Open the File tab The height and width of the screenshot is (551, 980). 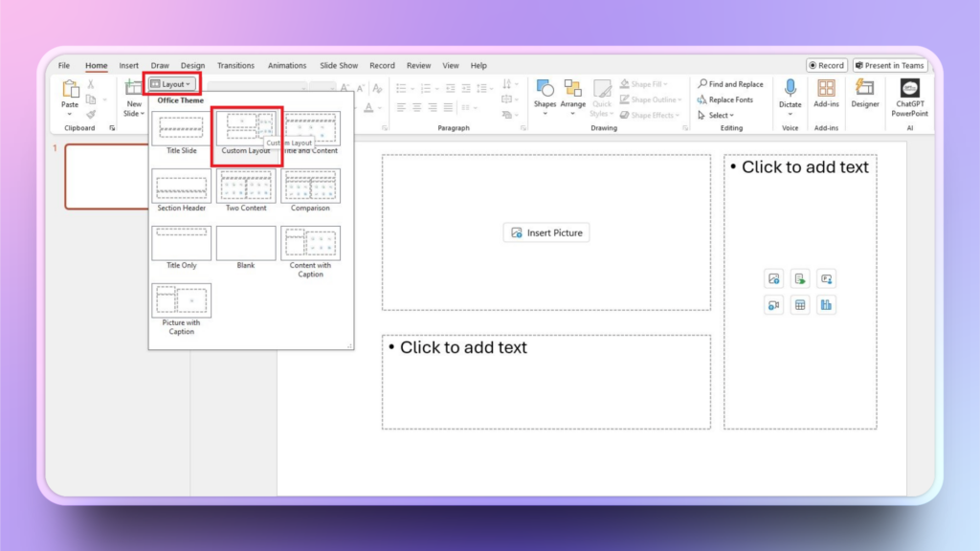click(x=64, y=65)
